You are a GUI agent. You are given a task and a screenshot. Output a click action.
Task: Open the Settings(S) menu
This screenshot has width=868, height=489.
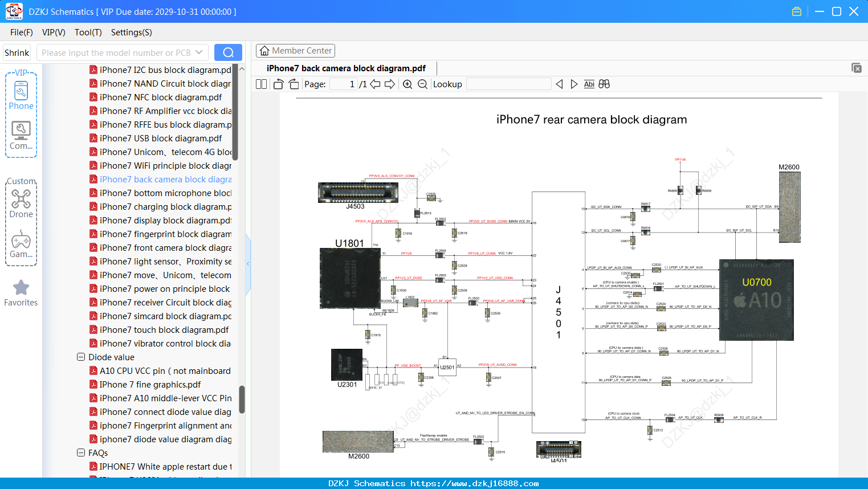click(132, 32)
